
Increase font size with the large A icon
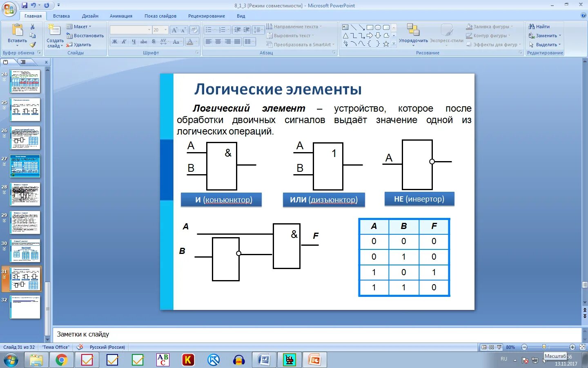[x=174, y=30]
